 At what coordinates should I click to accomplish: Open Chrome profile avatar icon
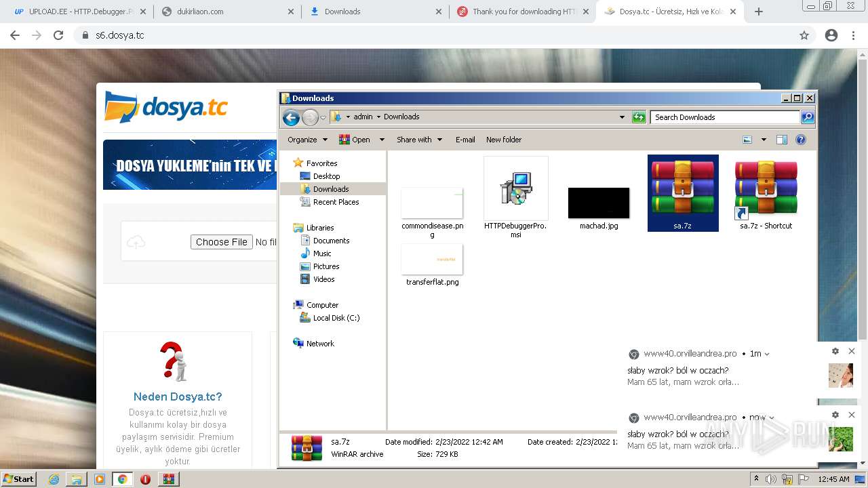[x=831, y=35]
